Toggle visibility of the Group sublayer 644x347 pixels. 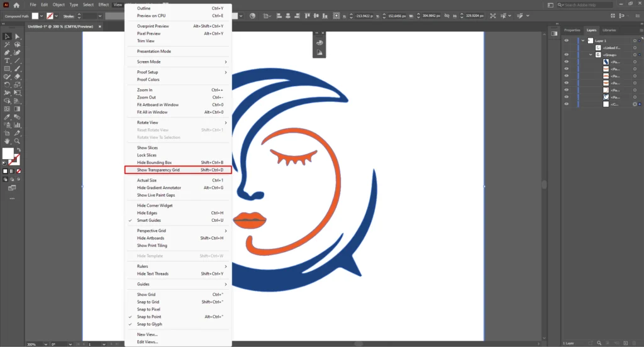tap(567, 55)
